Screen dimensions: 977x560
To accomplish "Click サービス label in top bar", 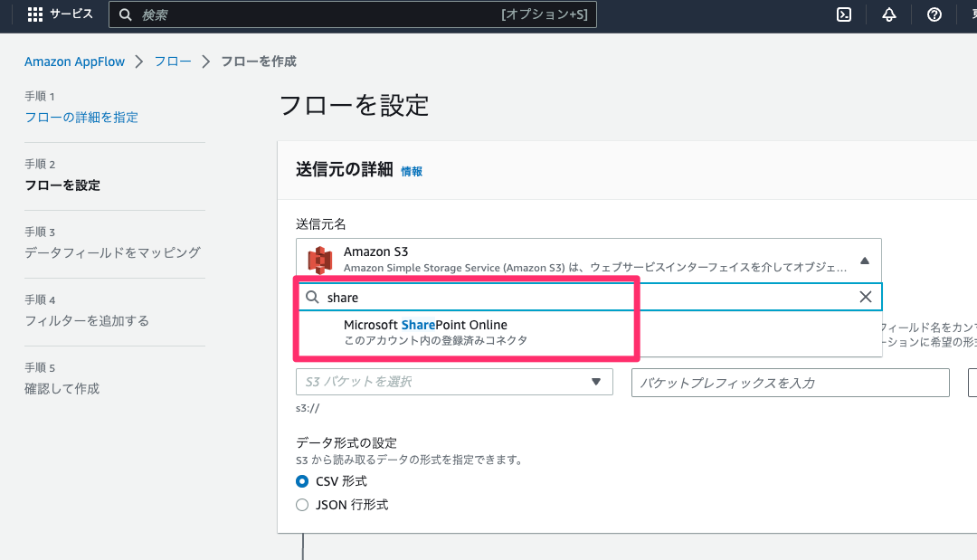I will coord(71,14).
